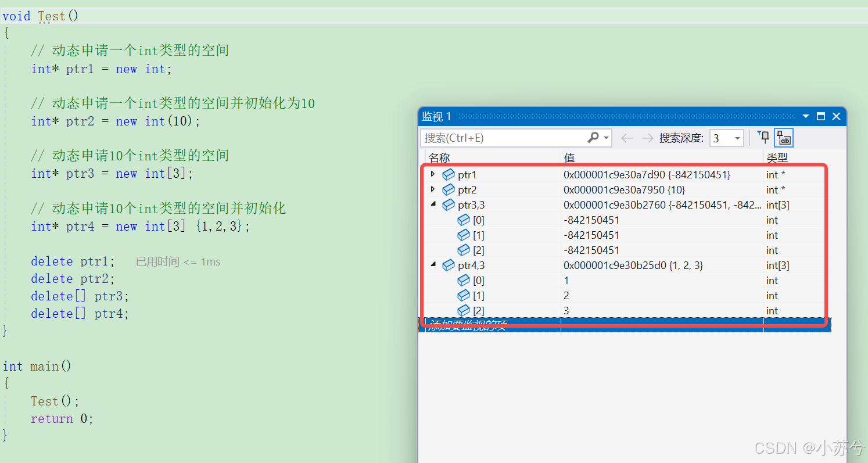Viewport: 868px width, 463px height.
Task: Click the code line delete[] ptr3;
Action: (80, 296)
